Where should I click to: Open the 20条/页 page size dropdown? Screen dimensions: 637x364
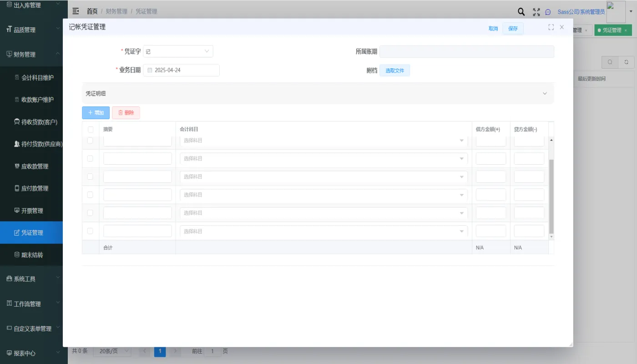point(112,351)
